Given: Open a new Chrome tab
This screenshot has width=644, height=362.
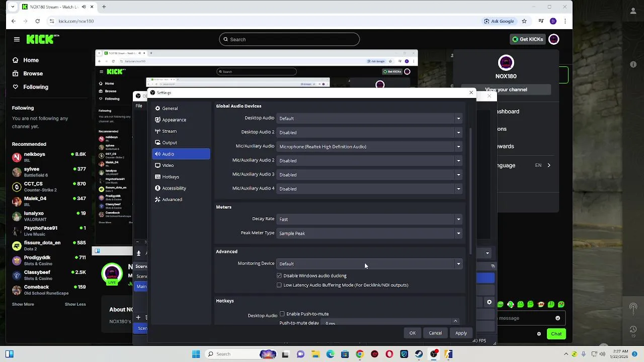Looking at the screenshot, I should tap(104, 7).
